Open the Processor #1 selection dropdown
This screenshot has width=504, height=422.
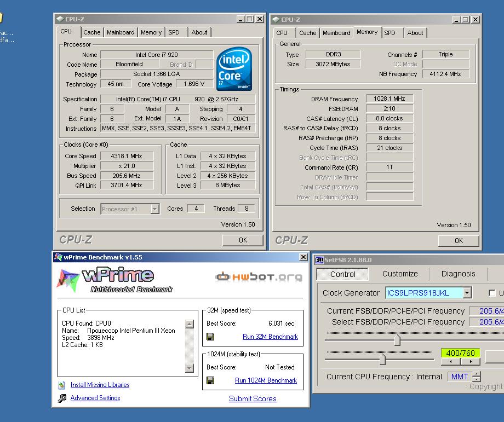(x=154, y=209)
